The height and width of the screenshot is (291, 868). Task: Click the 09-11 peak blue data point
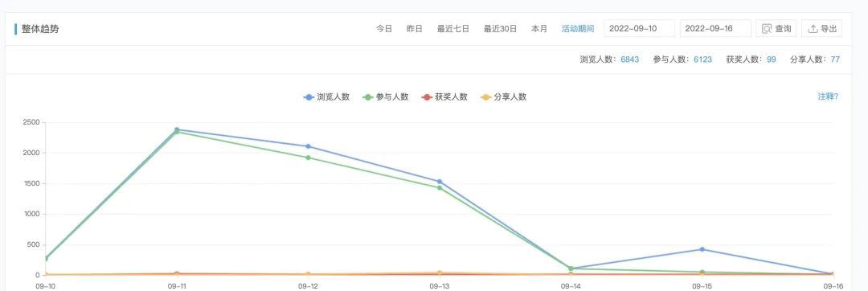pyautogui.click(x=177, y=130)
